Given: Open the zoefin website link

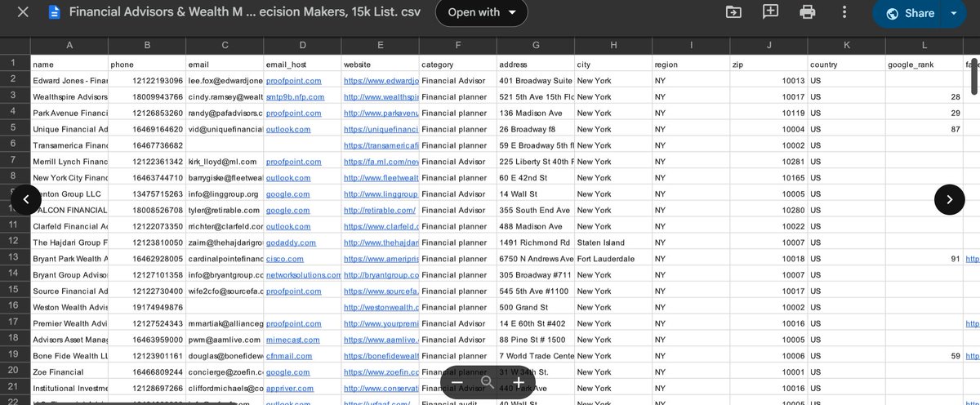Looking at the screenshot, I should (381, 372).
